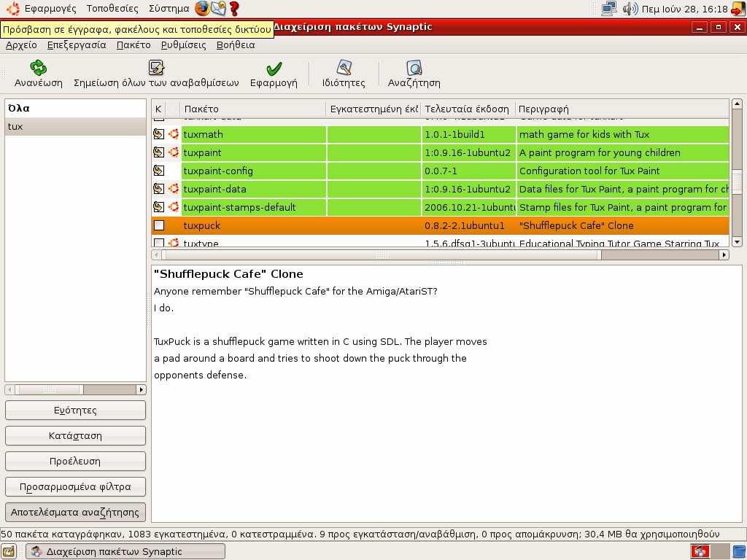Image resolution: width=747 pixels, height=560 pixels.
Task: Open the Τοποθεσίες panel menu
Action: (112, 9)
